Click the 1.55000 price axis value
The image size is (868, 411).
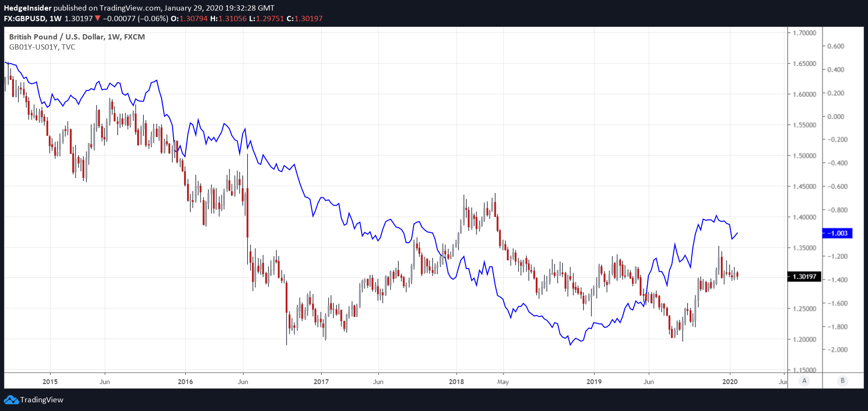pos(805,125)
